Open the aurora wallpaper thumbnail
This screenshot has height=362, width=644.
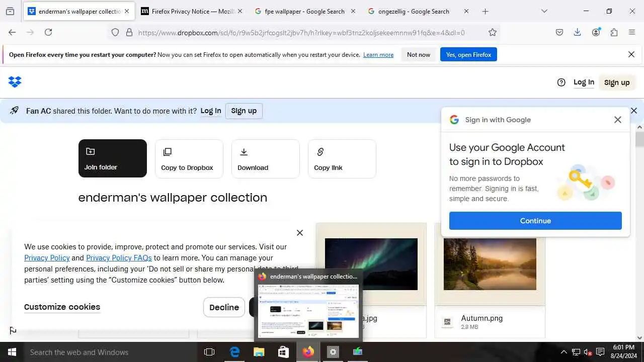(371, 264)
